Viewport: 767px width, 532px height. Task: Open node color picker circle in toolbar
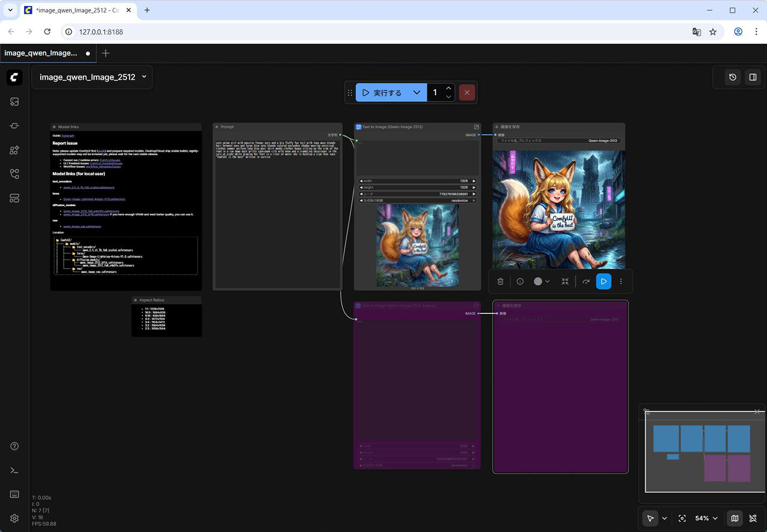[x=538, y=281]
